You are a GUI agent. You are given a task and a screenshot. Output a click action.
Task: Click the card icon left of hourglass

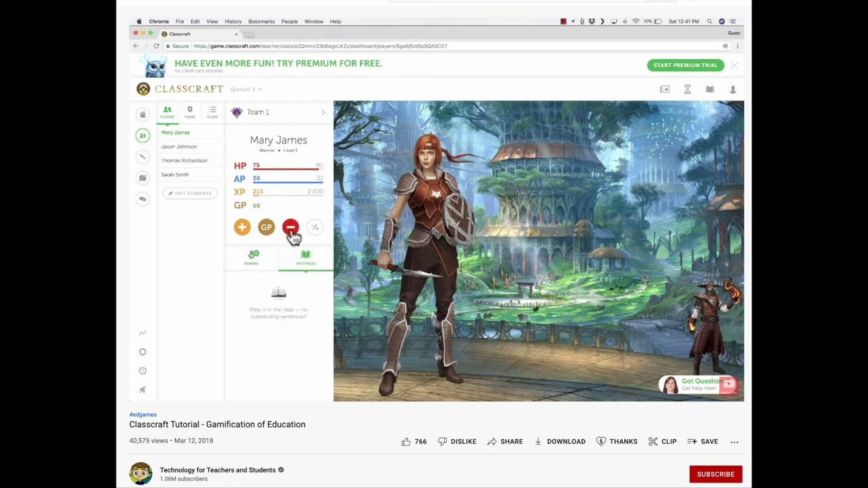[x=665, y=89]
